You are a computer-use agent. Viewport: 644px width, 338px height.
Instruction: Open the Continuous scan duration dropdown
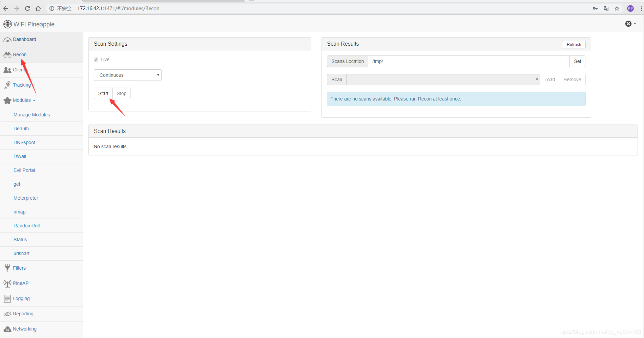point(128,75)
